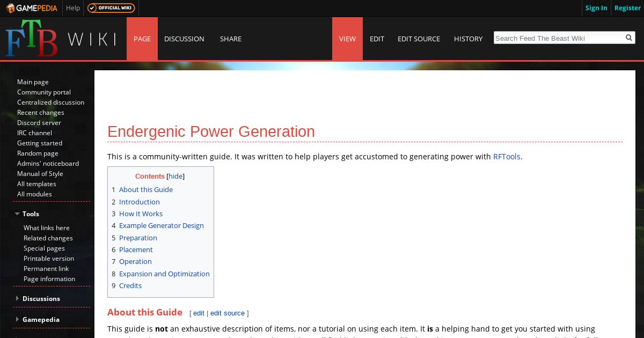
Task: Click the Gamepedia logo
Action: click(x=31, y=8)
